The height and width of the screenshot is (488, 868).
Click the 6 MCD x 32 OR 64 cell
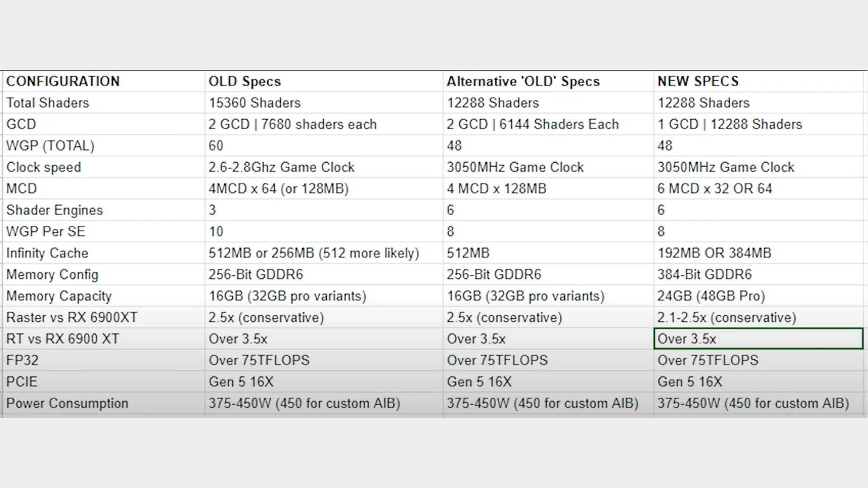[x=758, y=188]
